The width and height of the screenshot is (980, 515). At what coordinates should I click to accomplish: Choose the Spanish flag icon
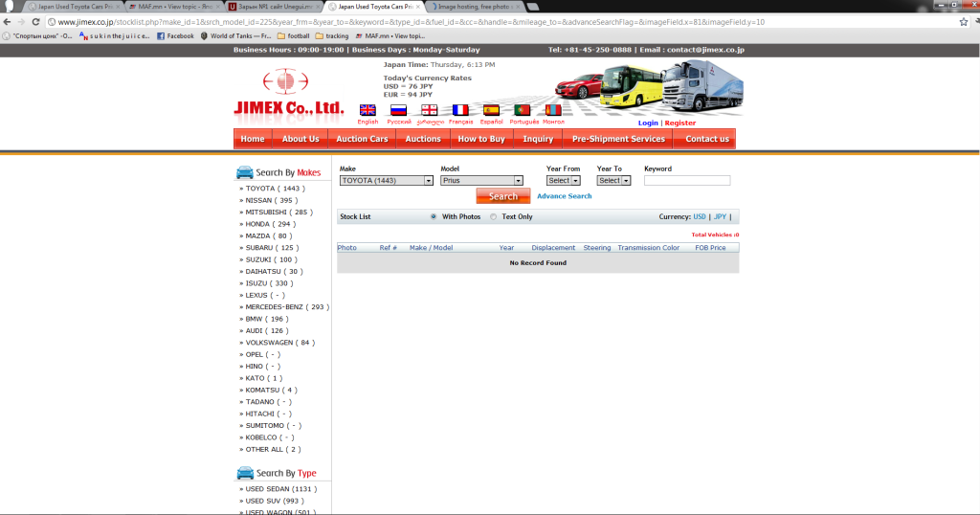coord(491,110)
